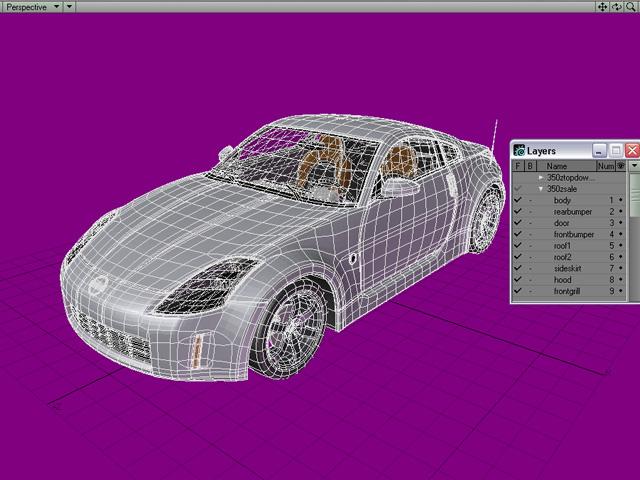This screenshot has width=640, height=480.
Task: Expand the 350ztopdow object tree
Action: click(541, 178)
